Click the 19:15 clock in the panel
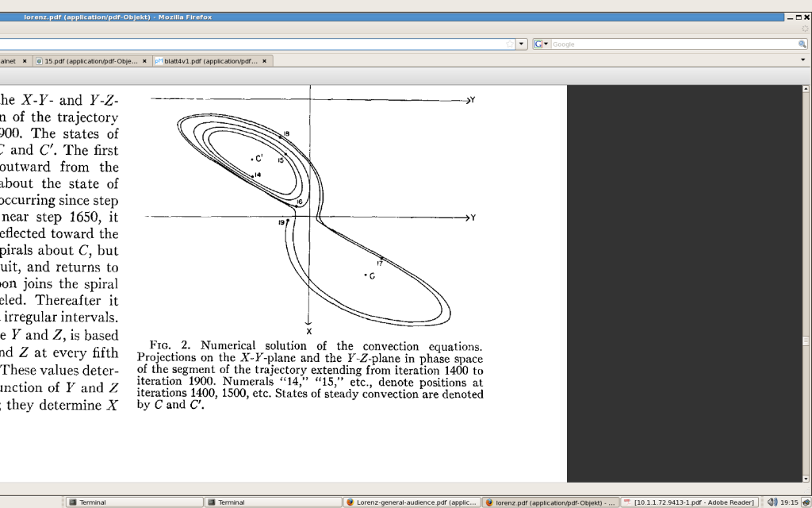812x508 pixels. pyautogui.click(x=789, y=502)
